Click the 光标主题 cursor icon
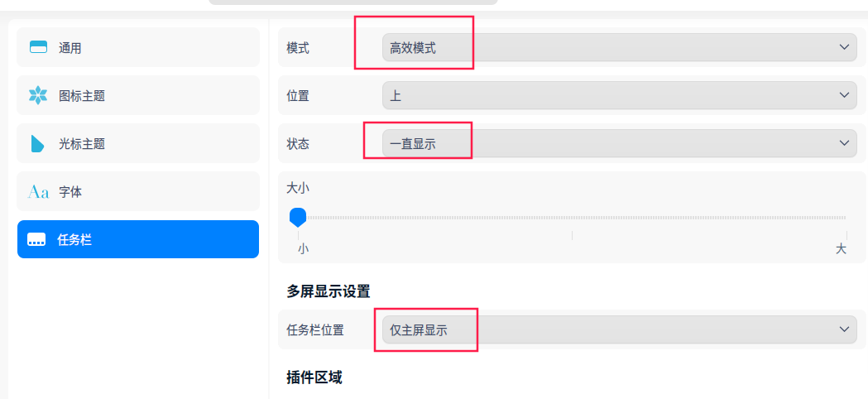 [38, 144]
